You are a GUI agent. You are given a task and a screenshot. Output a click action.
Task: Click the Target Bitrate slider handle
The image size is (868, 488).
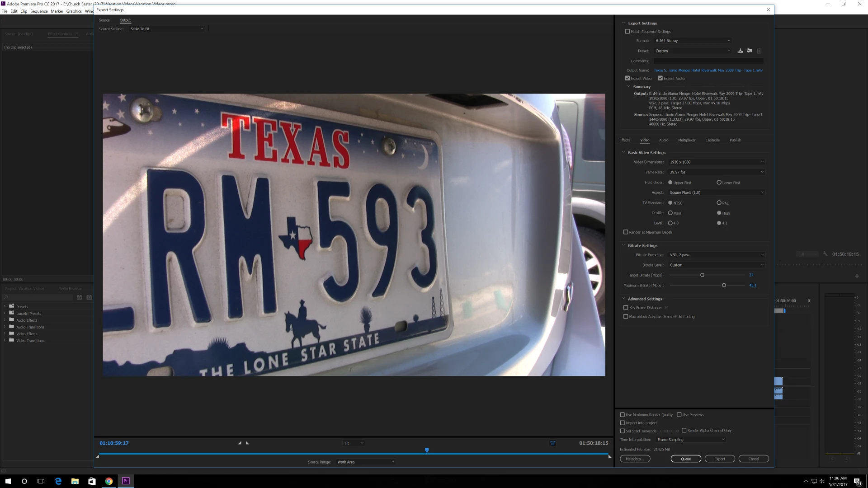702,275
